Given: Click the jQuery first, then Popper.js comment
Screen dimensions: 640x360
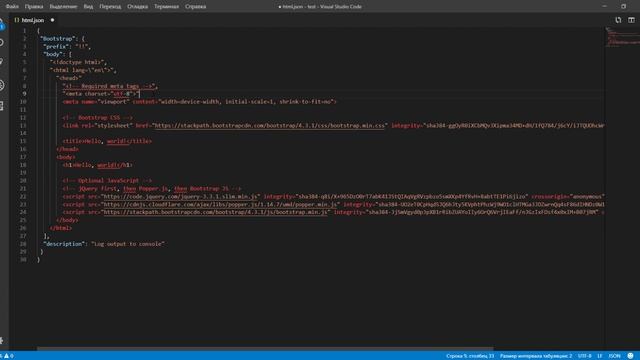Looking at the screenshot, I should [152, 189].
